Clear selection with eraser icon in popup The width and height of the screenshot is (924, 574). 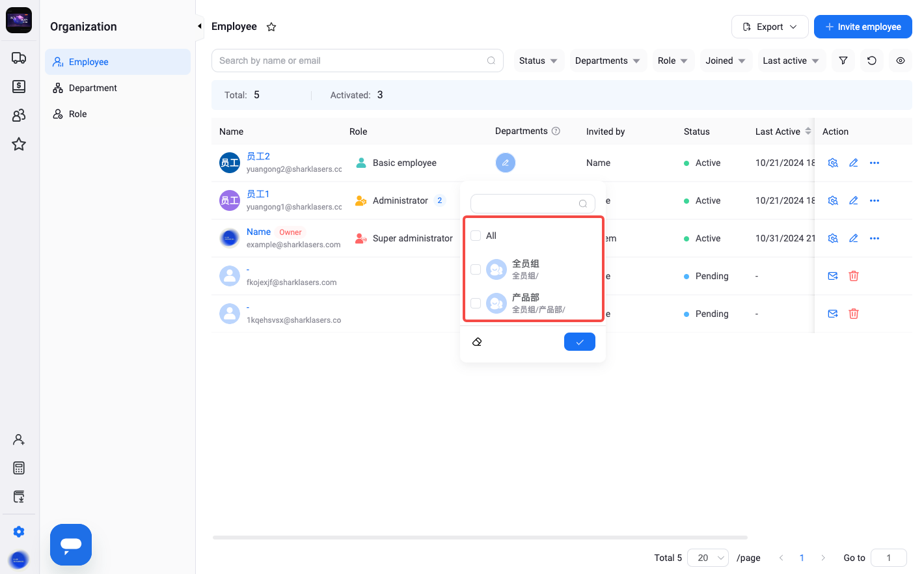477,342
